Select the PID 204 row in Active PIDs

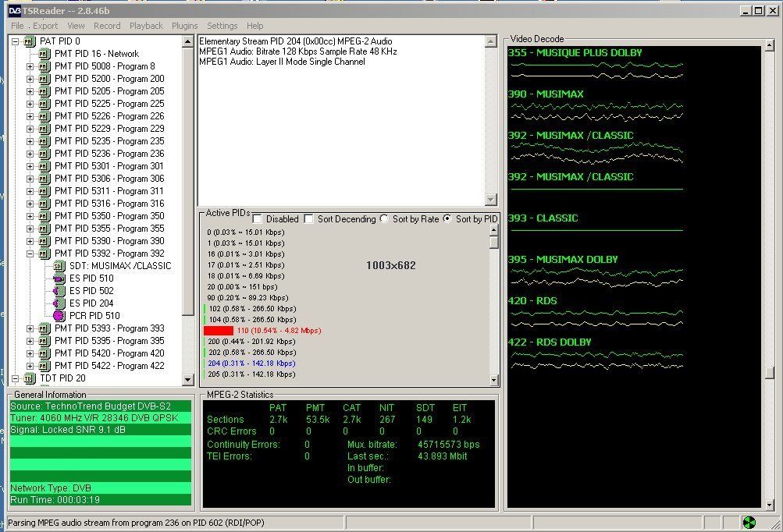[x=251, y=364]
